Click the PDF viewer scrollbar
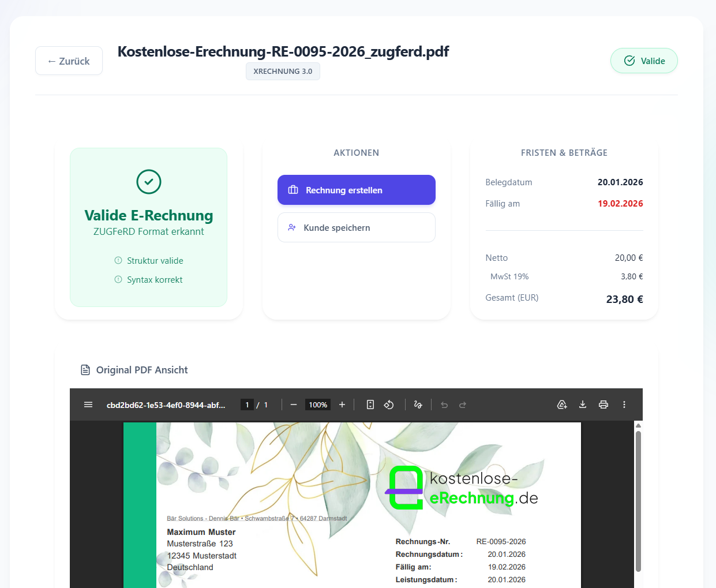This screenshot has height=588, width=716. pyautogui.click(x=638, y=508)
